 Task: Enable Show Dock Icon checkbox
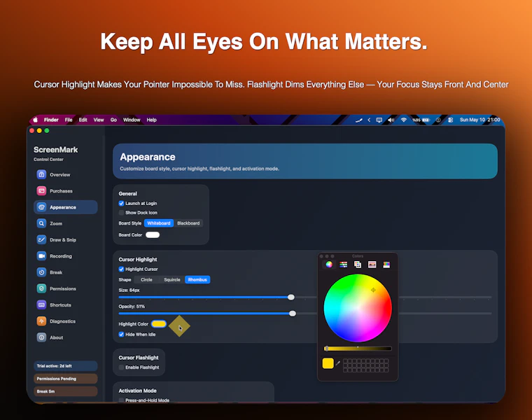click(x=121, y=213)
